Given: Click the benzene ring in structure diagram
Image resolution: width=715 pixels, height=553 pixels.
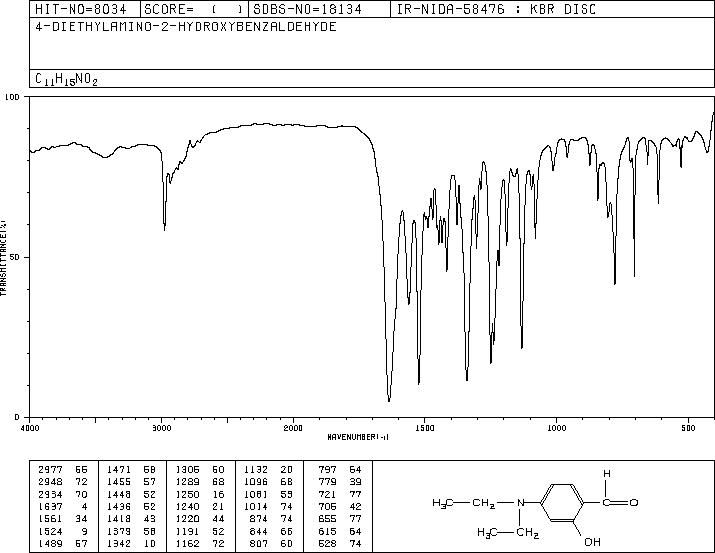Looking at the screenshot, I should pyautogui.click(x=562, y=503).
